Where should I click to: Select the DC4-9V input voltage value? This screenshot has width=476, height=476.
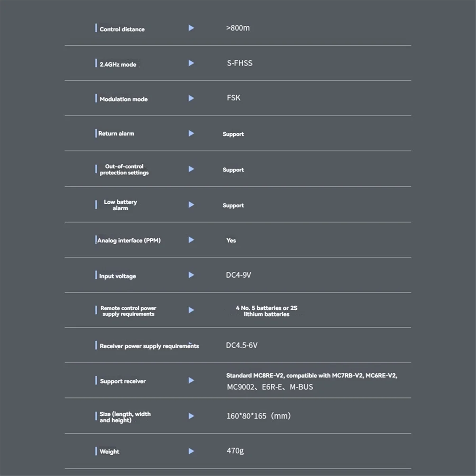238,275
